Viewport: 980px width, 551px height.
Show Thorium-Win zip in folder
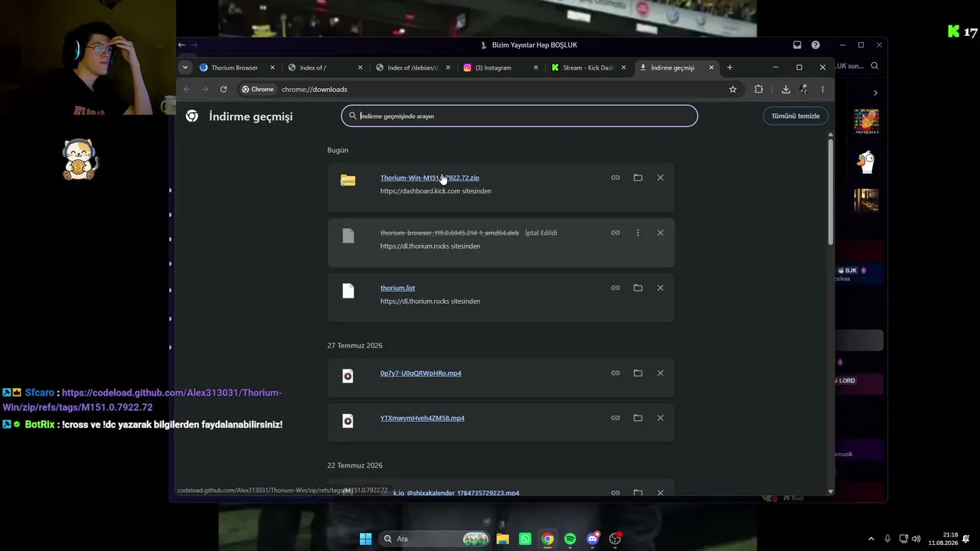point(638,178)
